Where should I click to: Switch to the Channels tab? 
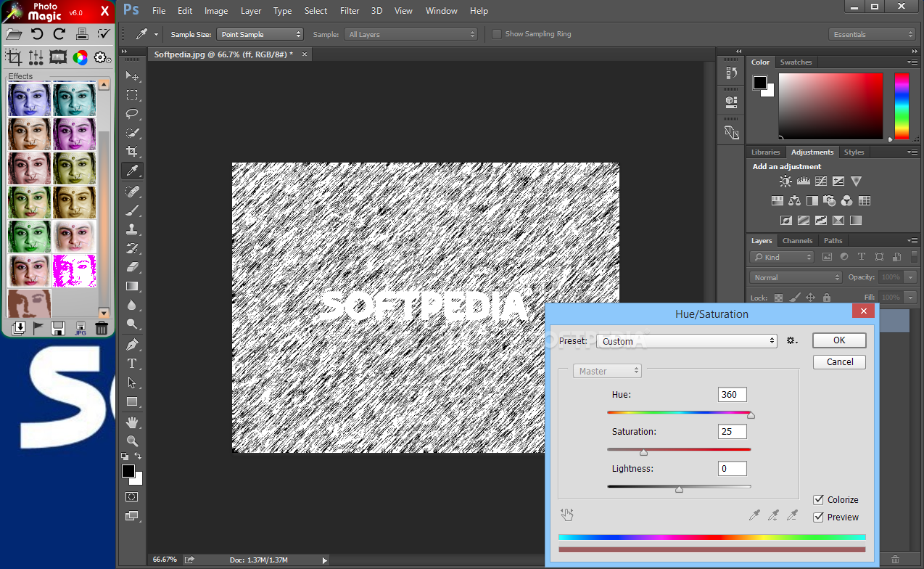798,241
